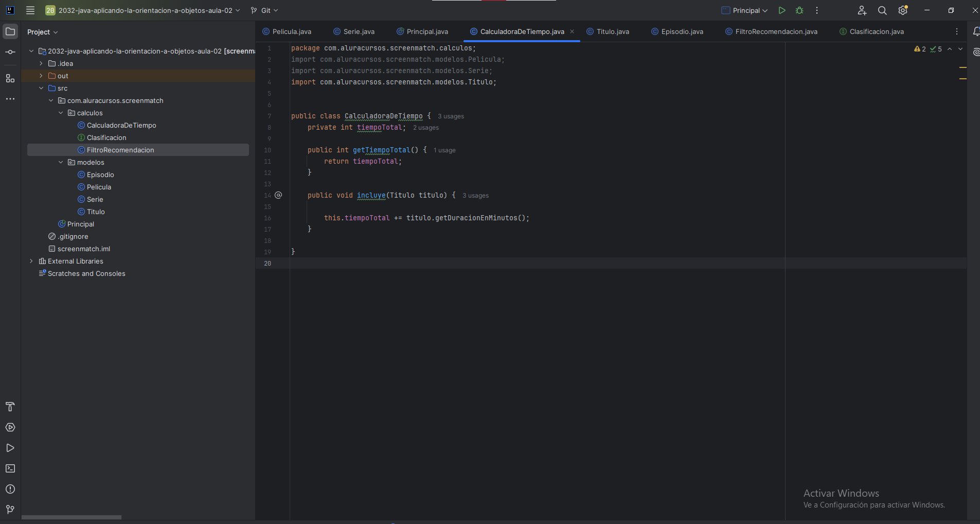Switch to the Clasificacion.java tab

pos(871,31)
